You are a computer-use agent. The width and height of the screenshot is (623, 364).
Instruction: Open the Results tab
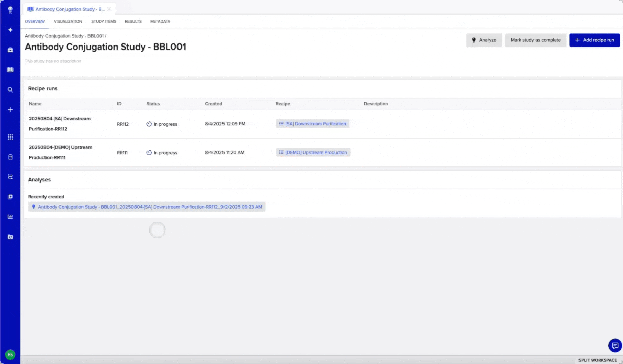pos(133,22)
